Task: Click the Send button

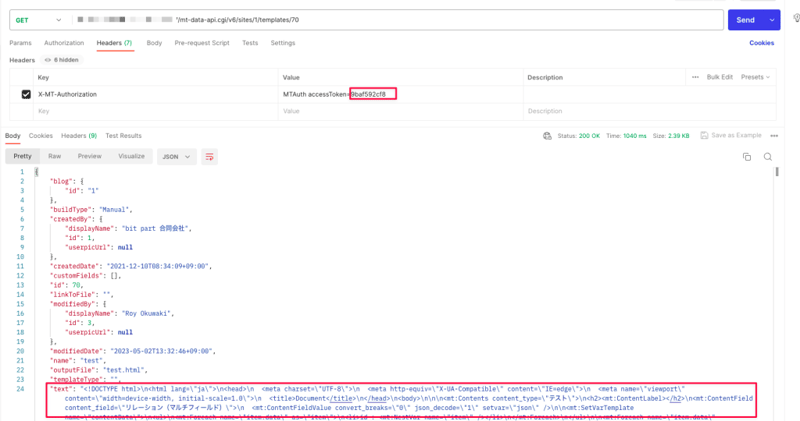Action: 745,19
